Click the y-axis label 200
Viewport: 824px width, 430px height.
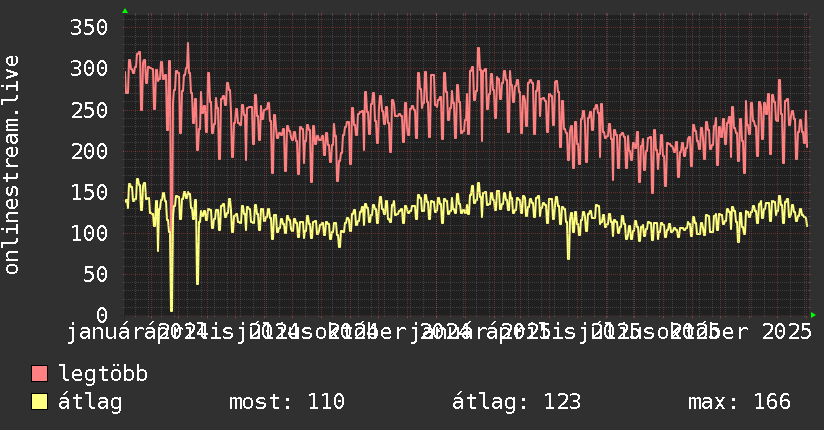(89, 151)
